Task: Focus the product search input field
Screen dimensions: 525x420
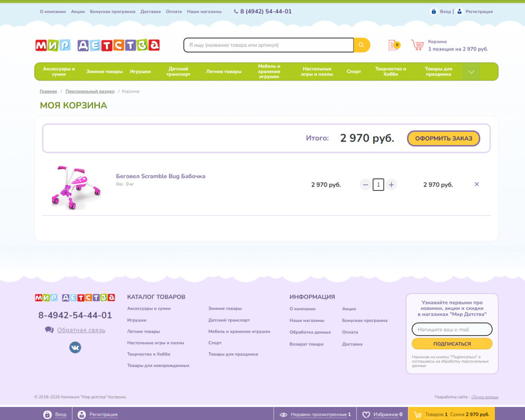Action: point(269,45)
